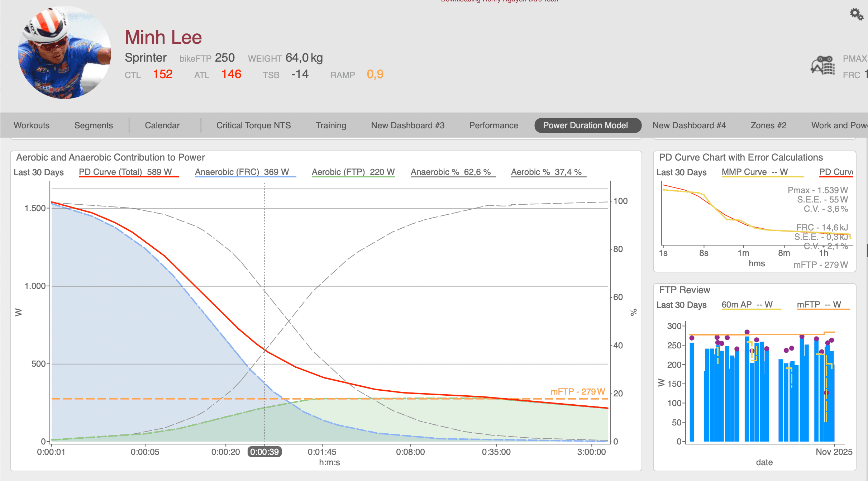Click the 0:00:39 time marker on axis

pos(264,452)
